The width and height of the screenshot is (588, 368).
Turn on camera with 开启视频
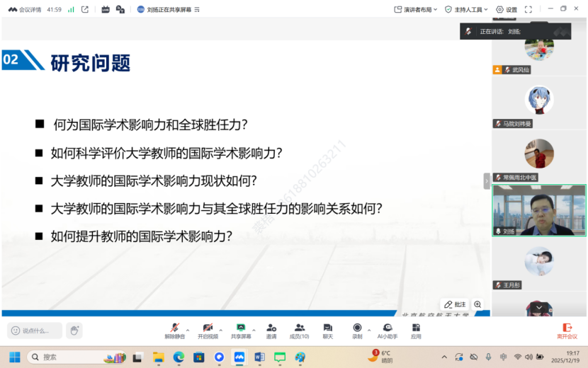tap(208, 330)
